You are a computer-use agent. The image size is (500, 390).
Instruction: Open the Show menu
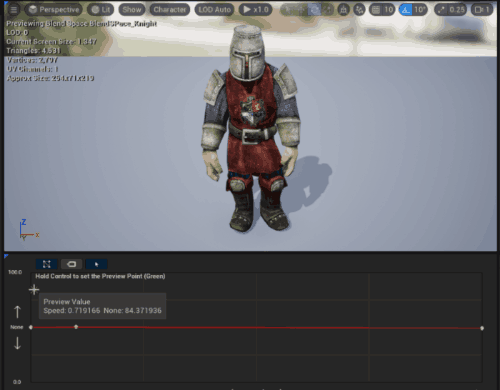132,10
